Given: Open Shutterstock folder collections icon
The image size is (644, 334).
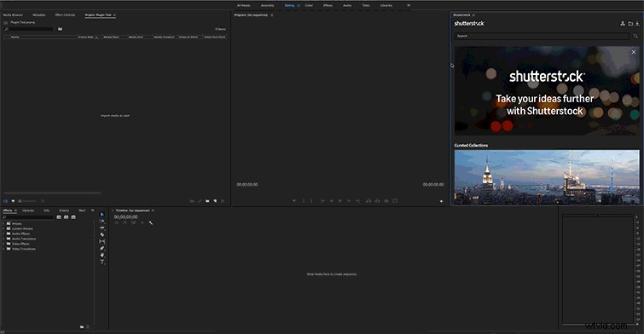Looking at the screenshot, I should (x=630, y=23).
